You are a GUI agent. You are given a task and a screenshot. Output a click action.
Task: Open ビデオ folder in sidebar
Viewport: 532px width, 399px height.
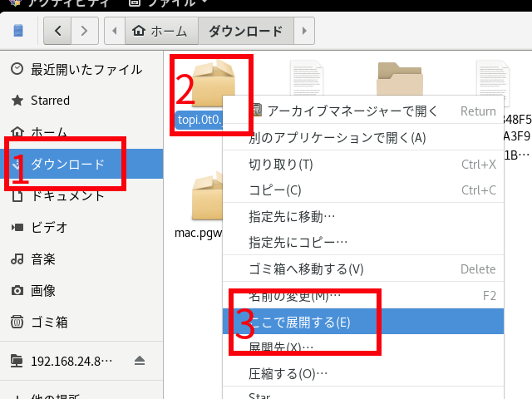pos(49,227)
